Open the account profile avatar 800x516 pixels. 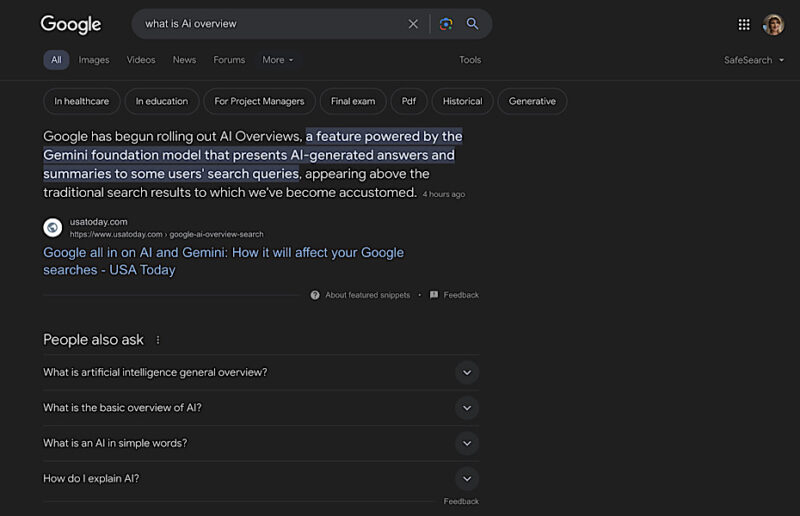773,24
